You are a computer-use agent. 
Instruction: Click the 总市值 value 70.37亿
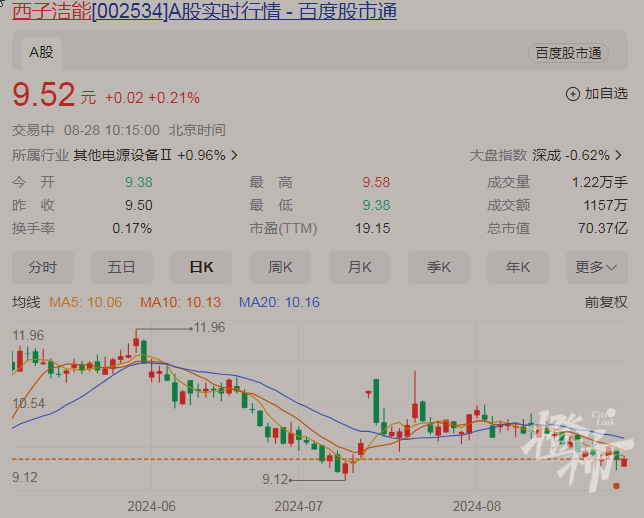(603, 228)
